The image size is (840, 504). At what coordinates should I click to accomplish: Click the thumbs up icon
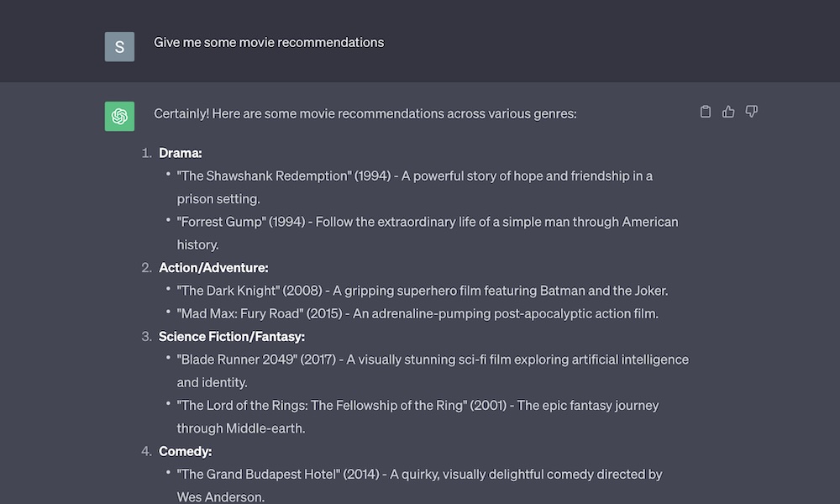click(728, 112)
